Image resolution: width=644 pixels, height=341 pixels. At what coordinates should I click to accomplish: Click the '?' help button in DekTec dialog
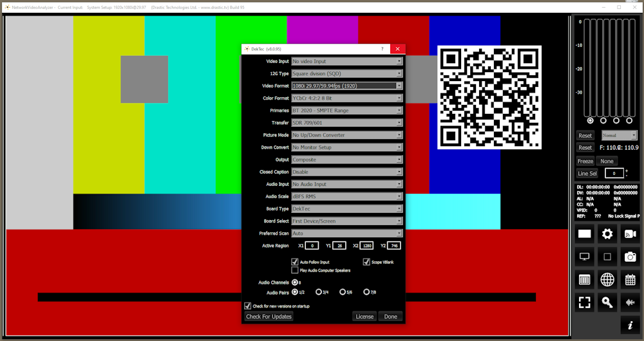click(383, 49)
